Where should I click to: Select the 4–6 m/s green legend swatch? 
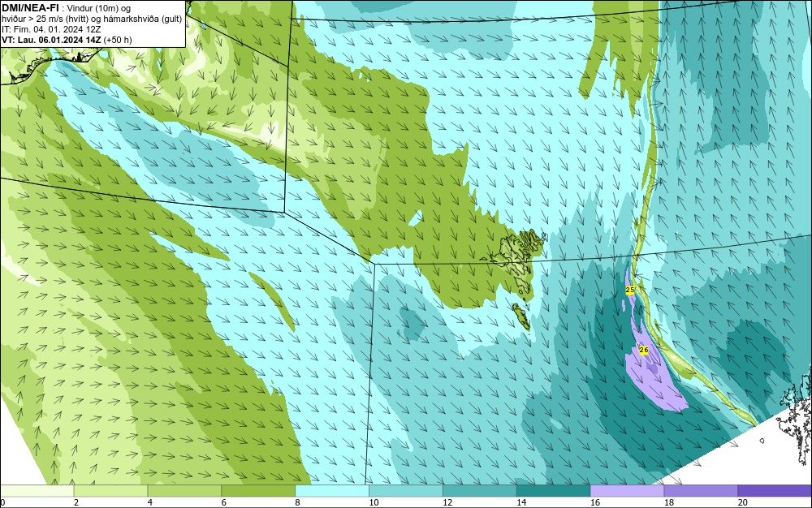pos(184,491)
